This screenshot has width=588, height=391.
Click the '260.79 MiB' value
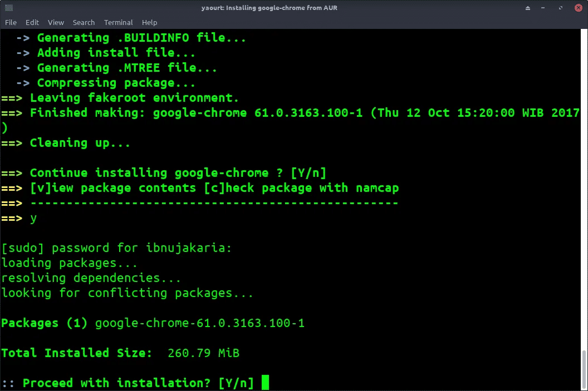tap(203, 353)
